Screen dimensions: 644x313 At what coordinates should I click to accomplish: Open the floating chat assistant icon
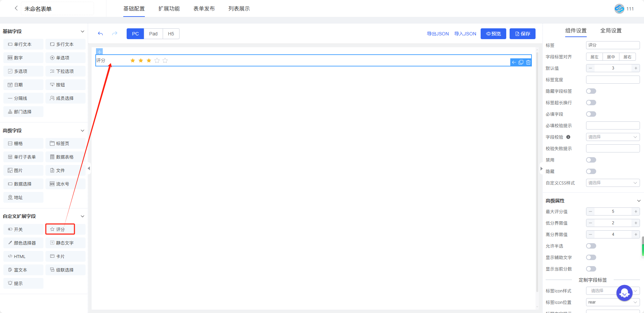(624, 293)
